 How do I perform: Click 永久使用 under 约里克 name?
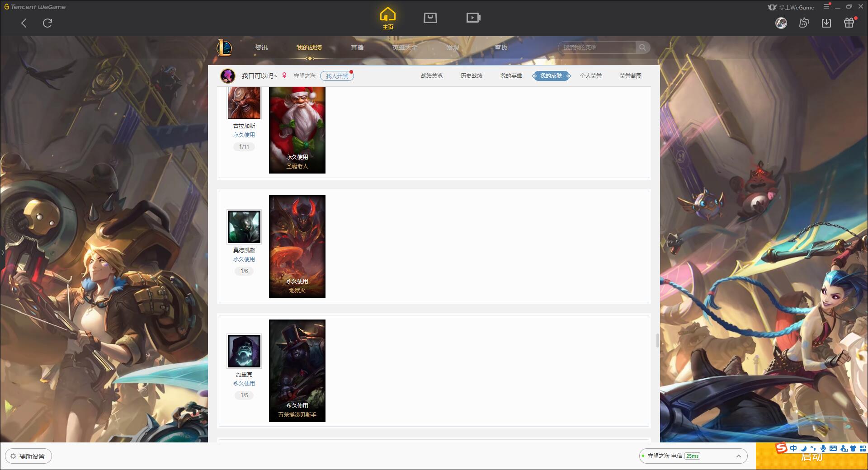[244, 384]
